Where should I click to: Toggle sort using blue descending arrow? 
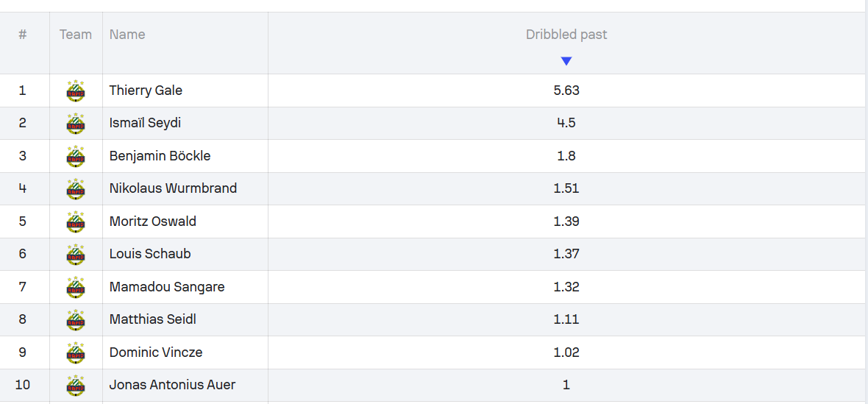pos(566,61)
